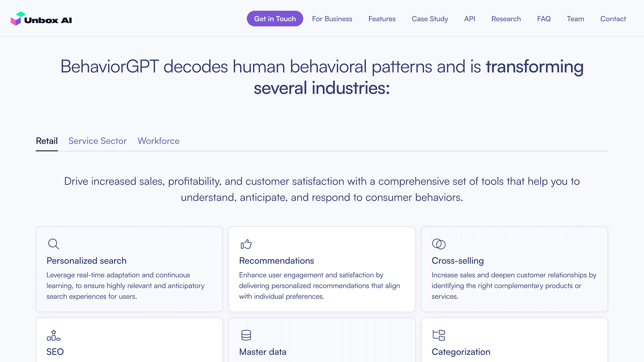Image resolution: width=644 pixels, height=362 pixels.
Task: Click the Personalized search magnifier icon
Action: [53, 244]
